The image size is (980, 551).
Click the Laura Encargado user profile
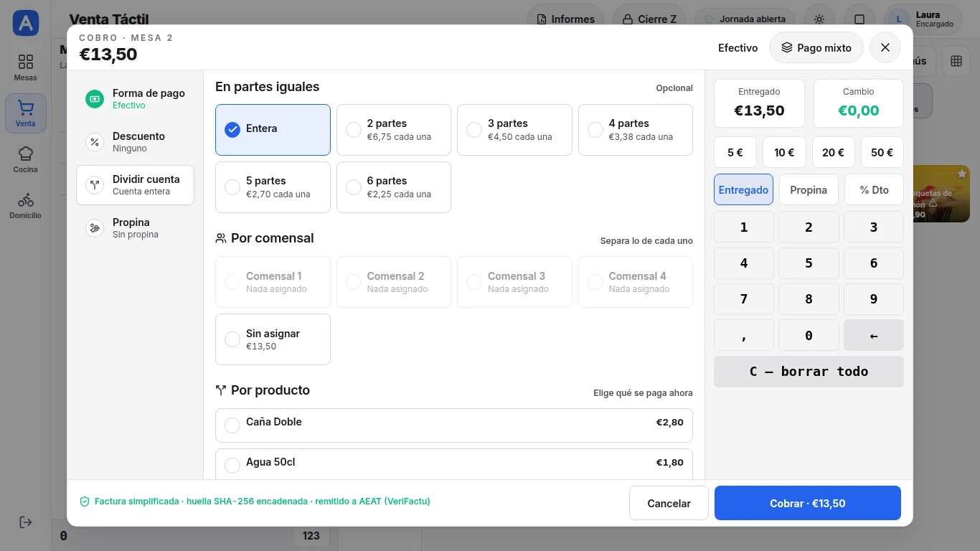(923, 19)
